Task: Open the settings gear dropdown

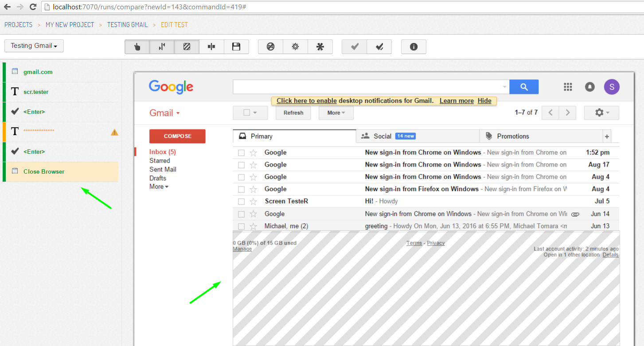Action: [x=601, y=113]
